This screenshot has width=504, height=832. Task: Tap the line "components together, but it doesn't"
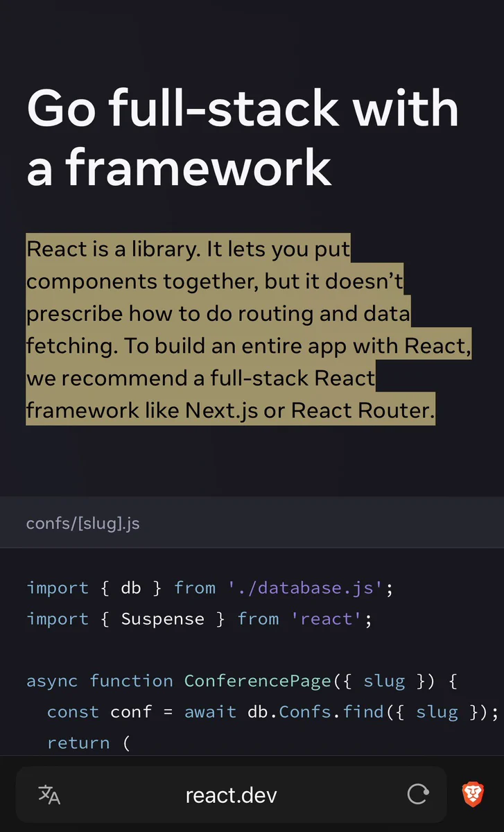(215, 281)
